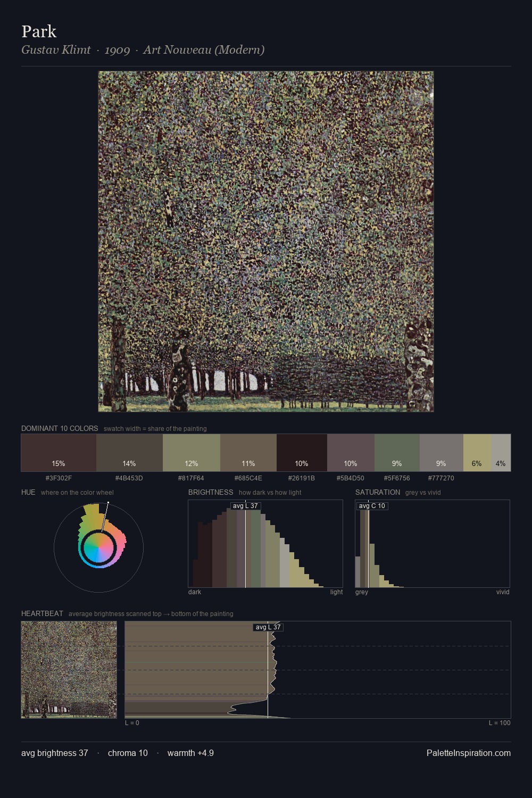Viewport: 532px width, 798px height.
Task: Click hex label #817F64
Action: coord(192,478)
